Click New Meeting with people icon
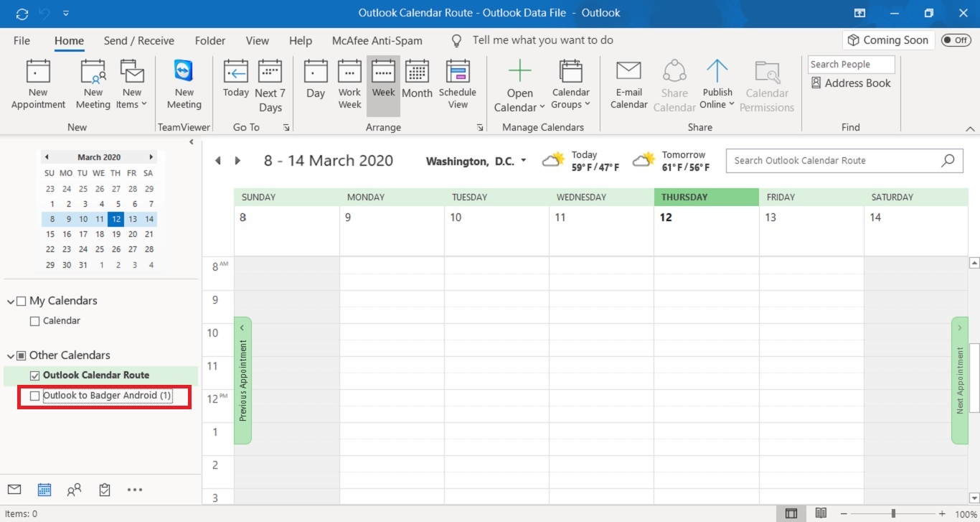The image size is (980, 522). (x=93, y=85)
